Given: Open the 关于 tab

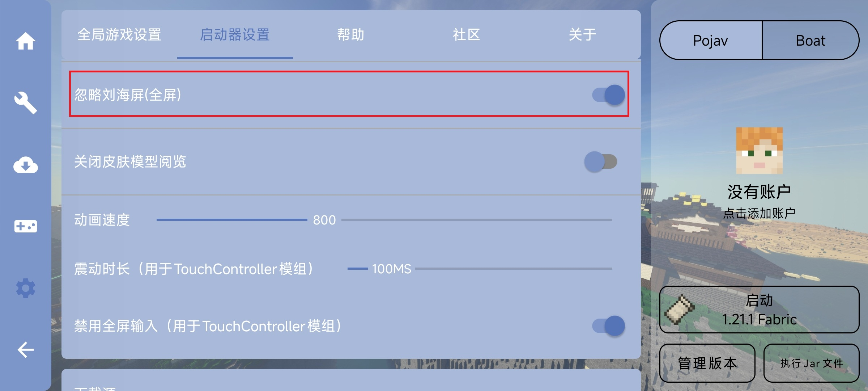Looking at the screenshot, I should [x=582, y=35].
